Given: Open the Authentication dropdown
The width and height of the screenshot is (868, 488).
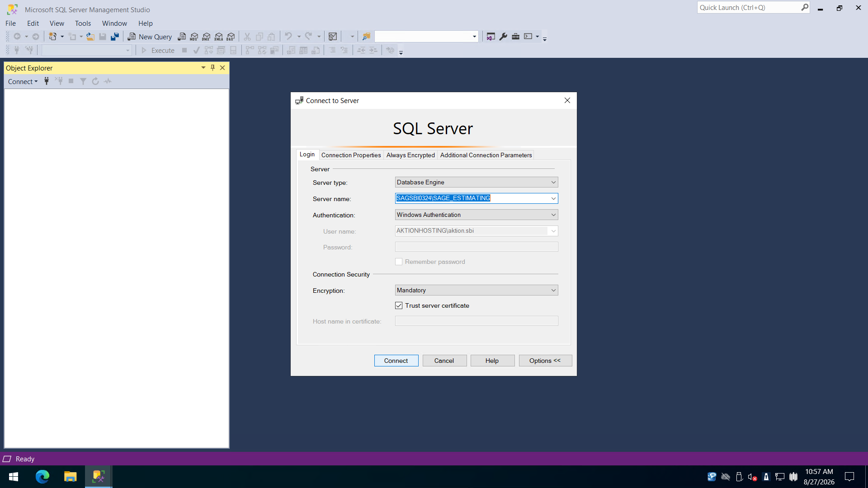Looking at the screenshot, I should [476, 215].
